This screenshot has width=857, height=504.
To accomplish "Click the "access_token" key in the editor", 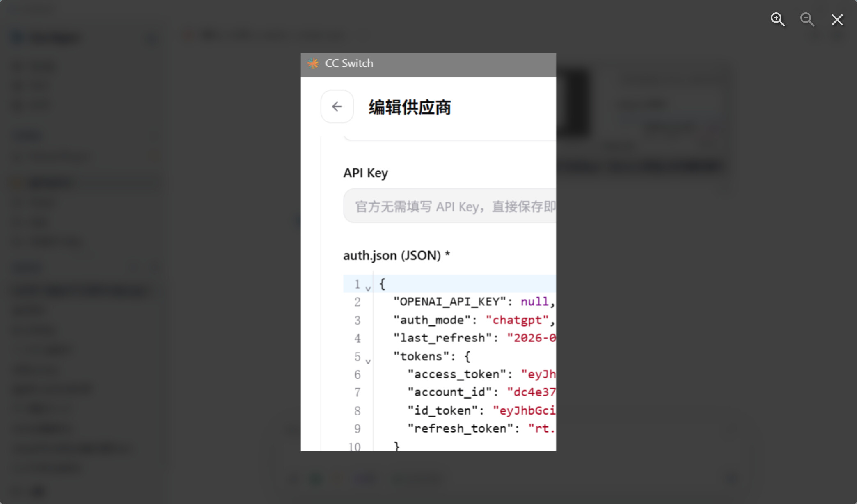I will tap(456, 374).
